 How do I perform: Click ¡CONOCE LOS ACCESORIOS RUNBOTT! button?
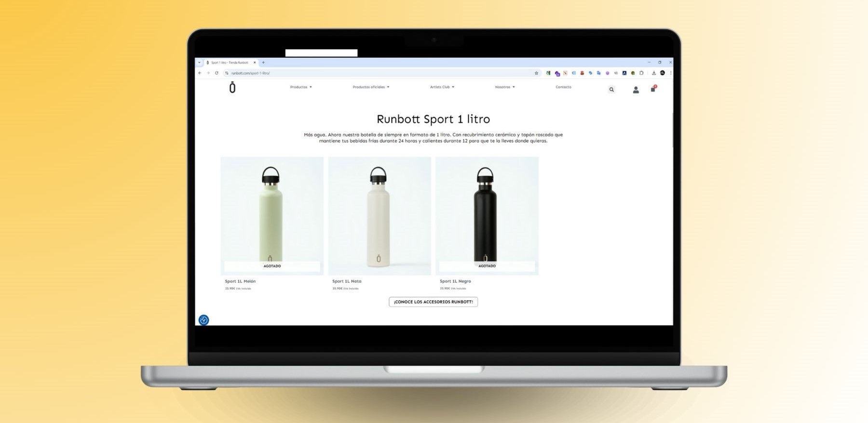point(433,302)
